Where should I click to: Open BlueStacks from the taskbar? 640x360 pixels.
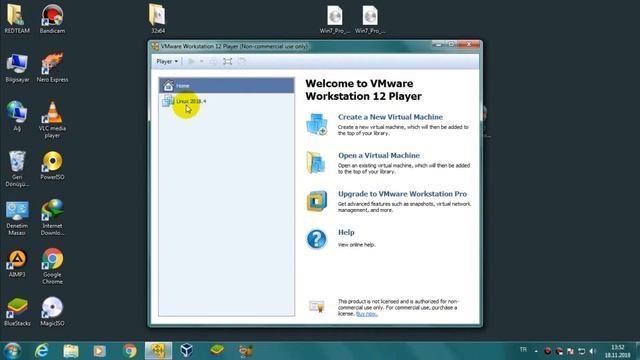217,350
